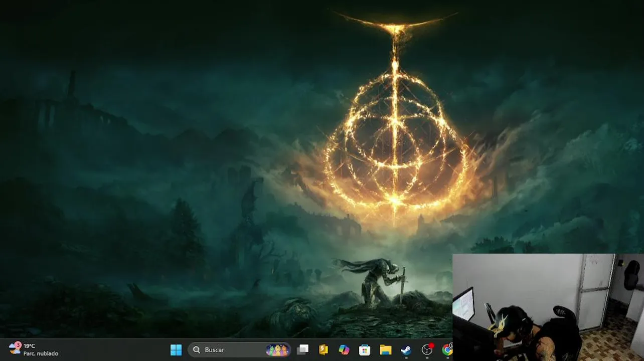The width and height of the screenshot is (644, 361).
Task: Open the weather widget showing 19°C
Action: tap(33, 349)
